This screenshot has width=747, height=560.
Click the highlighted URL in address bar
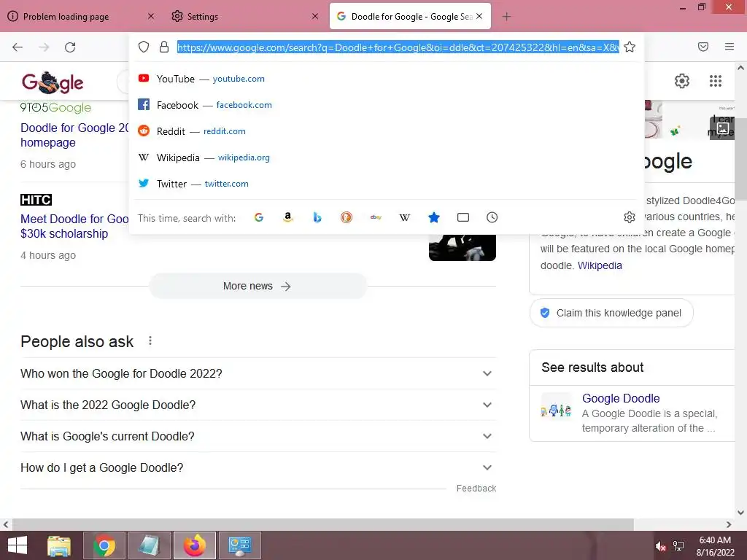click(398, 47)
